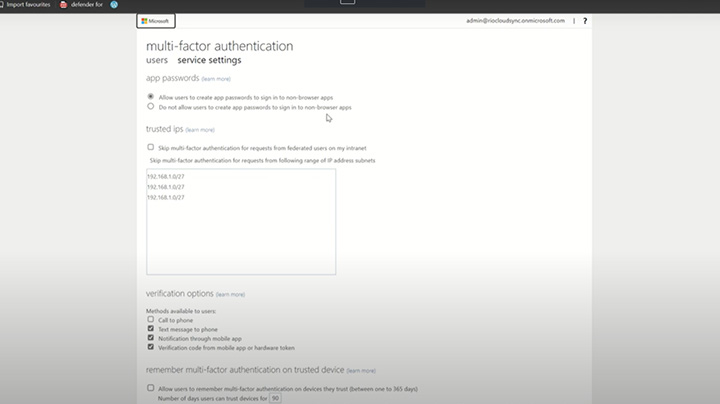Enable Call to phone method

151,319
